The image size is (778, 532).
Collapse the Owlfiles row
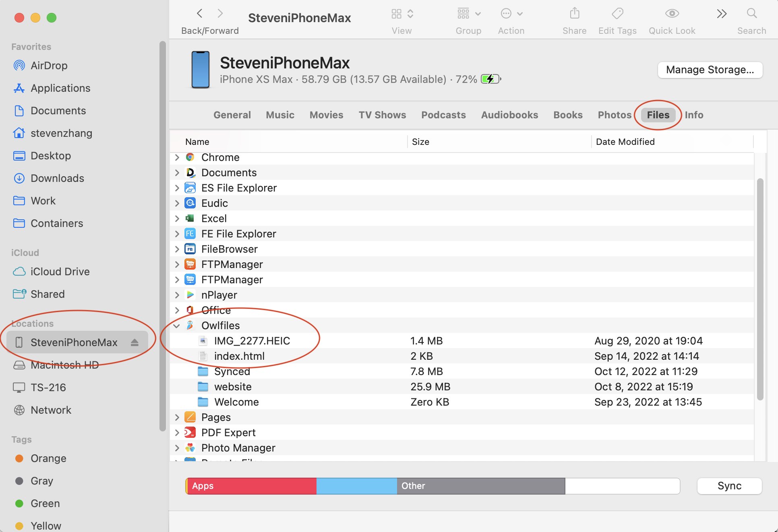pyautogui.click(x=177, y=326)
